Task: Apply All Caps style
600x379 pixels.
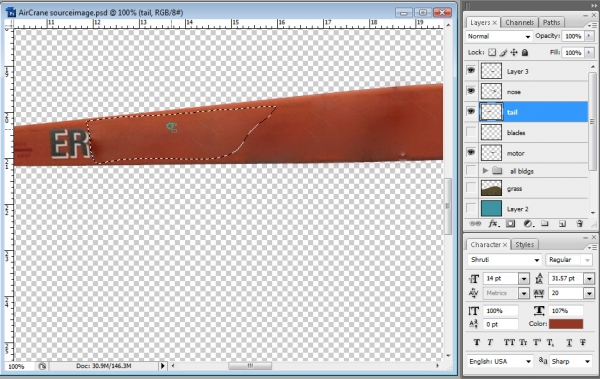Action: click(509, 342)
